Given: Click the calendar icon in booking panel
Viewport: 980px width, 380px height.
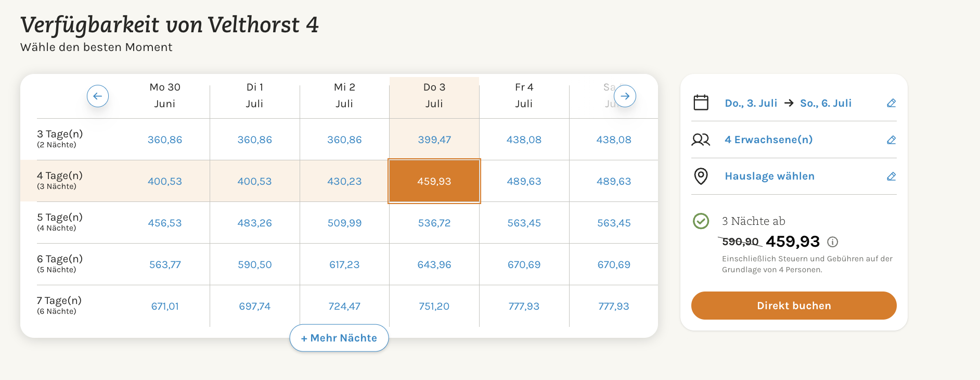Looking at the screenshot, I should (x=701, y=103).
